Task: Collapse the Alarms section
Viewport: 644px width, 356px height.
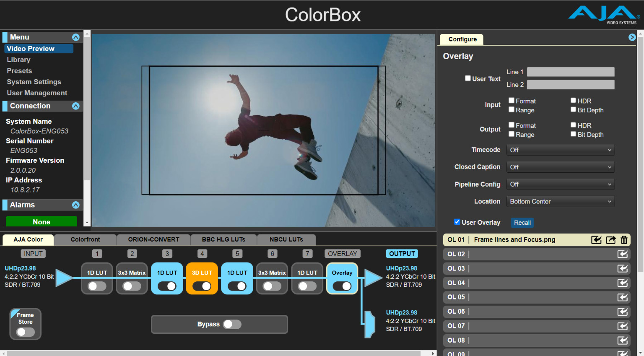Action: tap(76, 205)
